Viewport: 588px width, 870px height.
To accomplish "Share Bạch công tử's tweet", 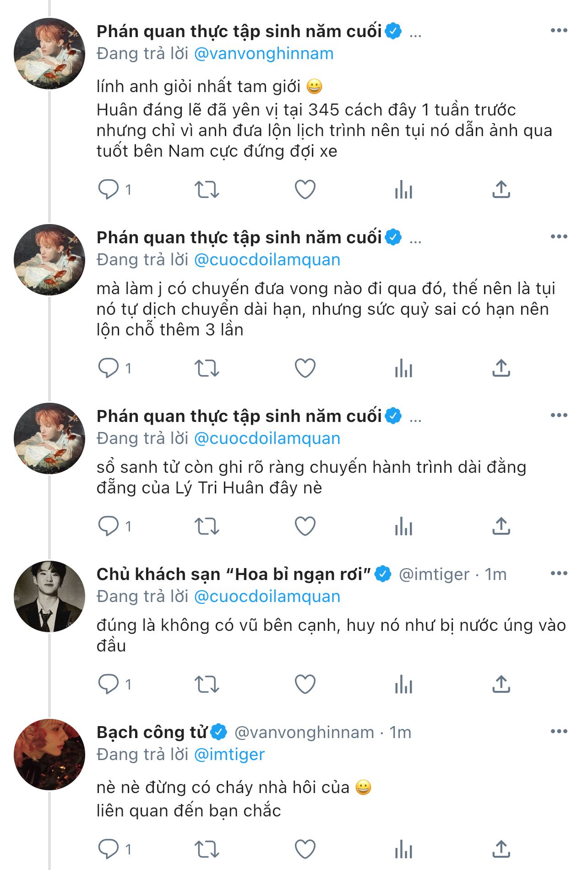I will click(501, 849).
